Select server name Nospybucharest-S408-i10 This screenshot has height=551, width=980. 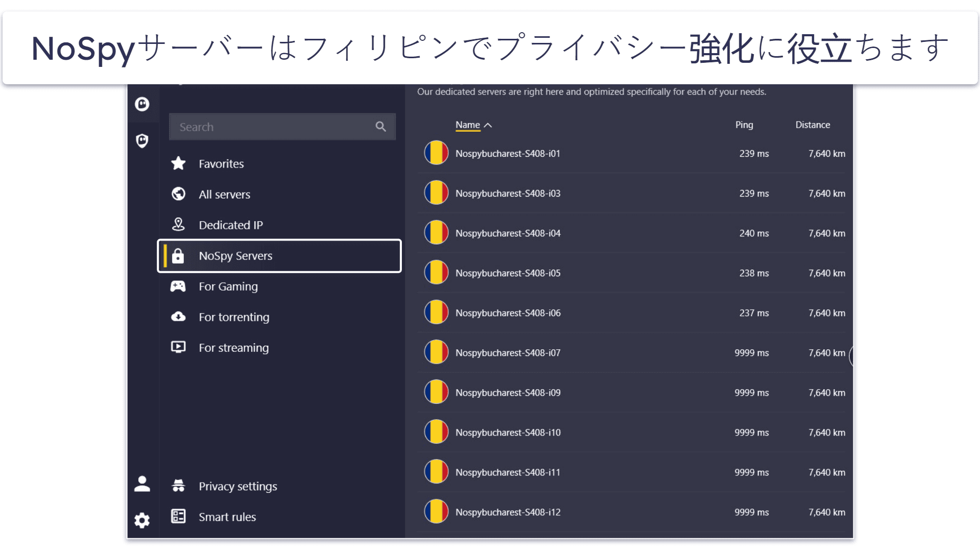pyautogui.click(x=508, y=432)
